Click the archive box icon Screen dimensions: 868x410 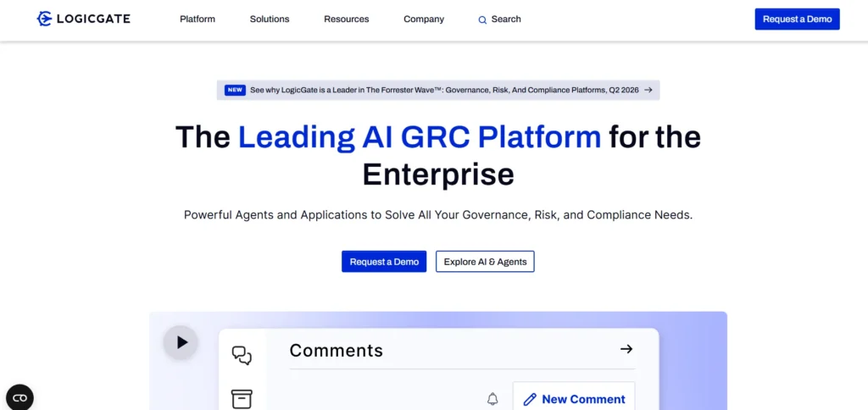coord(242,398)
